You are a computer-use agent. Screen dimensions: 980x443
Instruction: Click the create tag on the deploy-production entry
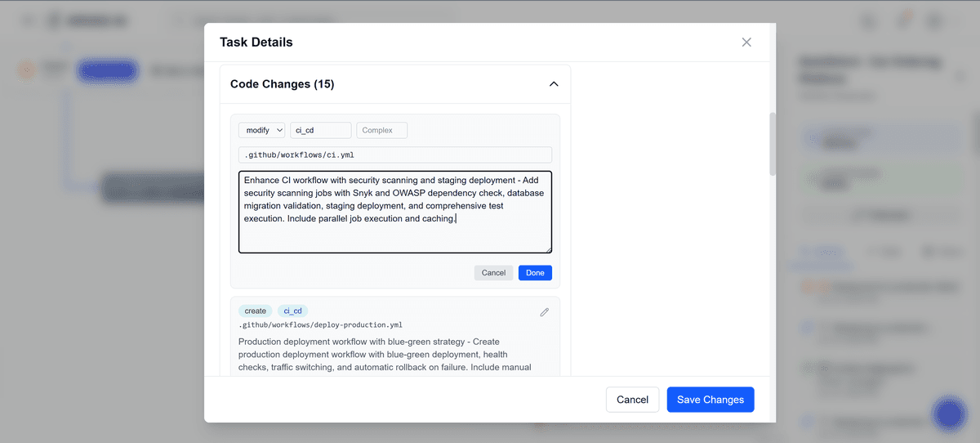tap(256, 311)
